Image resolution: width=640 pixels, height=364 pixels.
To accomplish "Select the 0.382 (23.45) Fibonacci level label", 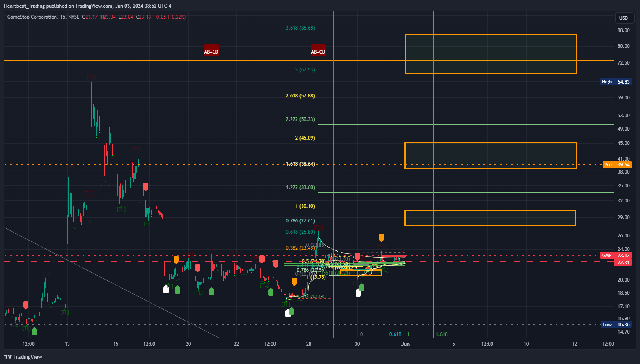I will click(x=300, y=248).
